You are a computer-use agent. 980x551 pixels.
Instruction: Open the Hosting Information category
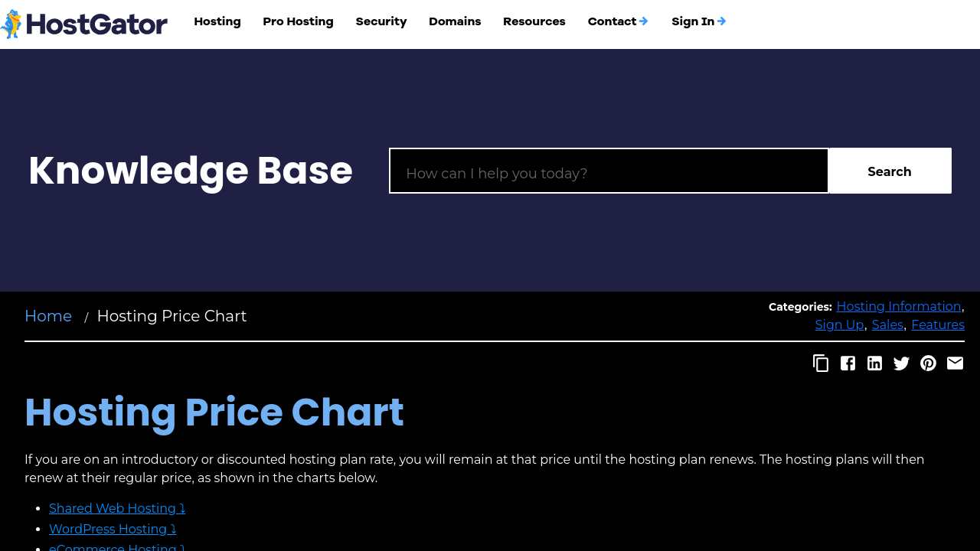click(898, 306)
